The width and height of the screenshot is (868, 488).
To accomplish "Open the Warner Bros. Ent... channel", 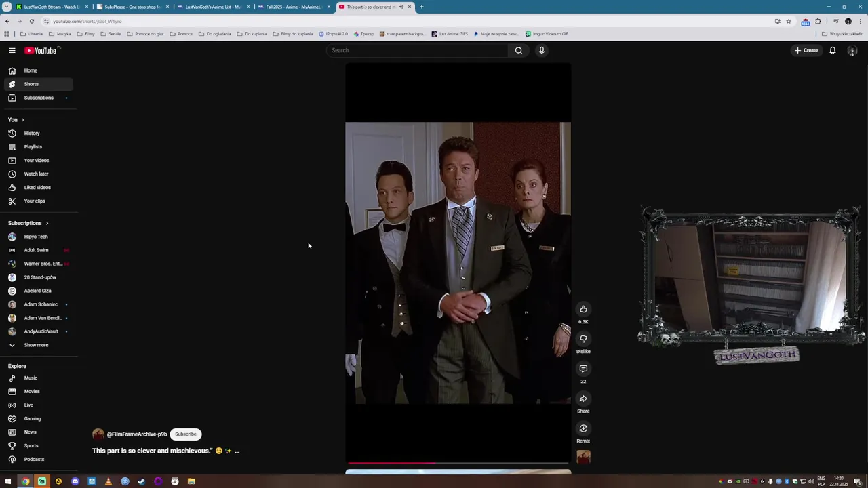I will [37, 264].
